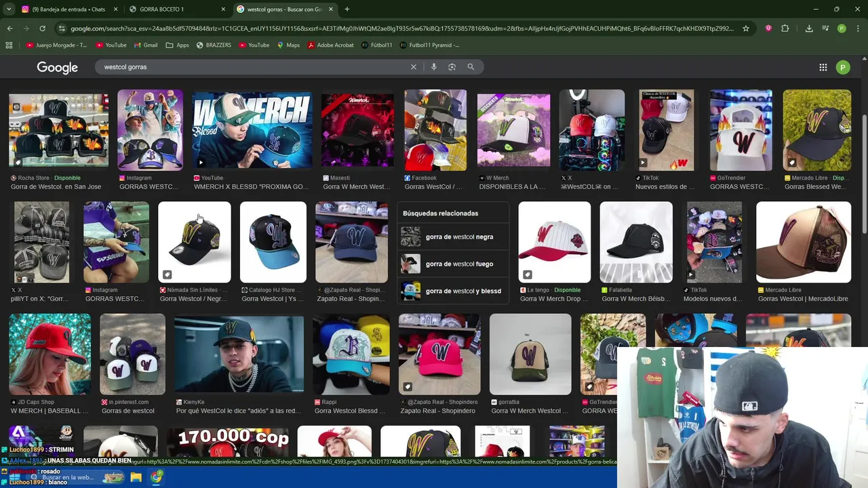The width and height of the screenshot is (868, 488).
Task: Open the Gorras Westcol MercadoLibre brown cap image
Action: click(x=804, y=242)
